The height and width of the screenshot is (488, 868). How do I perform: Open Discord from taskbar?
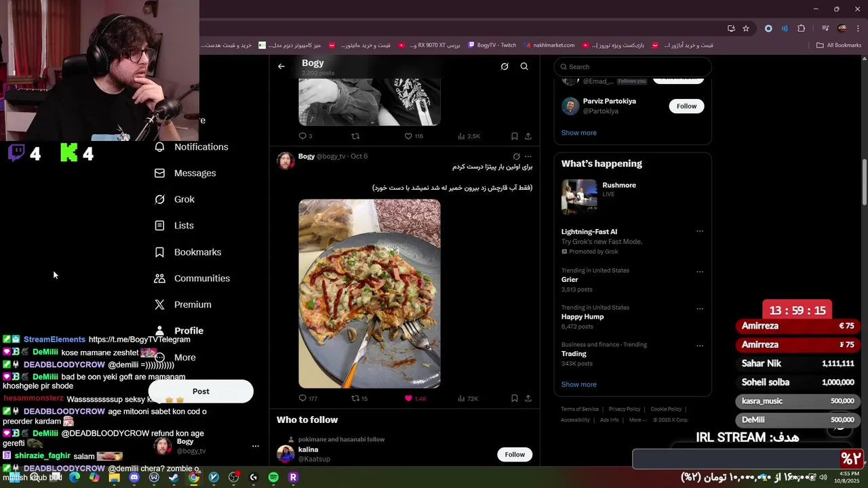pos(134,478)
